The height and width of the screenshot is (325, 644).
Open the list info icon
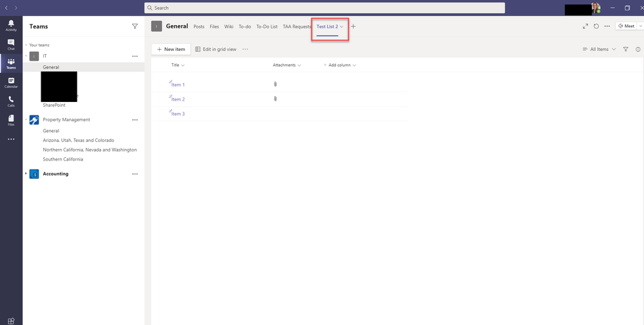(638, 49)
